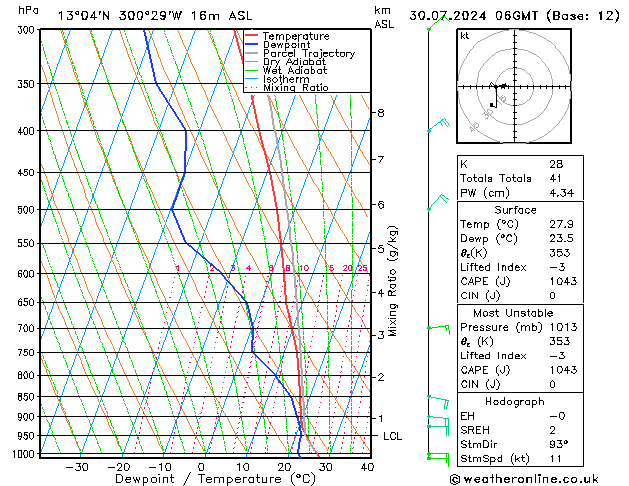Click the 'Wet Adiabat' legend entry
Screen dimensions: 629x486
click(x=295, y=70)
